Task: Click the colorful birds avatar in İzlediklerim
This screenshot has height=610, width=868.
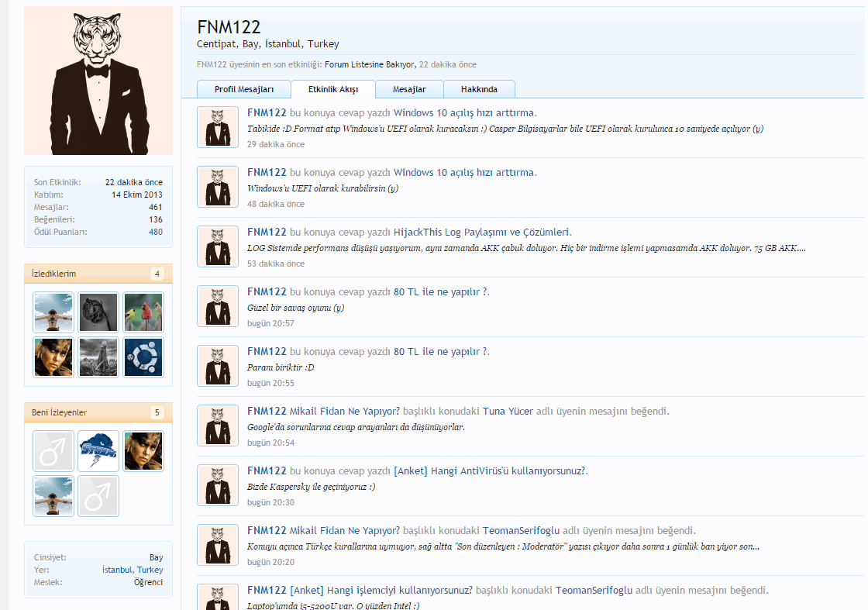Action: 143,312
